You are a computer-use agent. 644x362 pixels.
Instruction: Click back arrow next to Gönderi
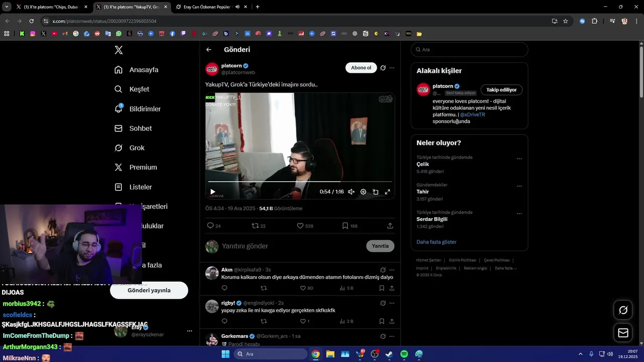(x=209, y=50)
